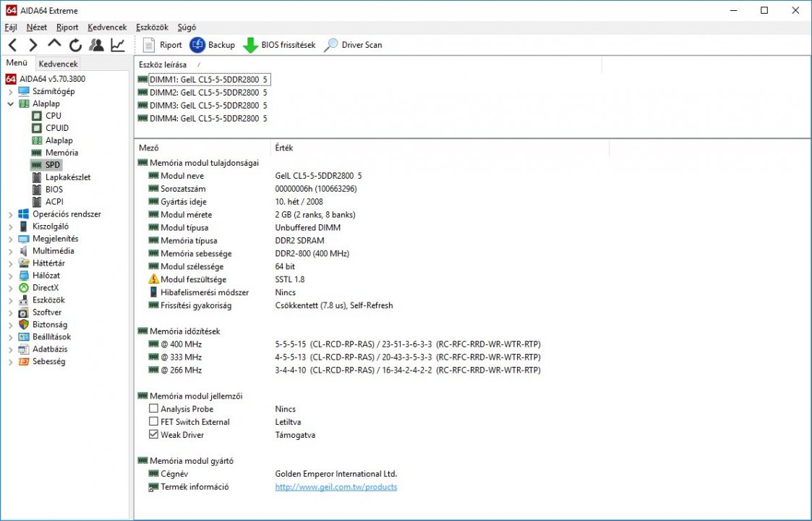812x521 pixels.
Task: Click the Windows logo icon beside Operációs rendszer
Action: coord(24,214)
